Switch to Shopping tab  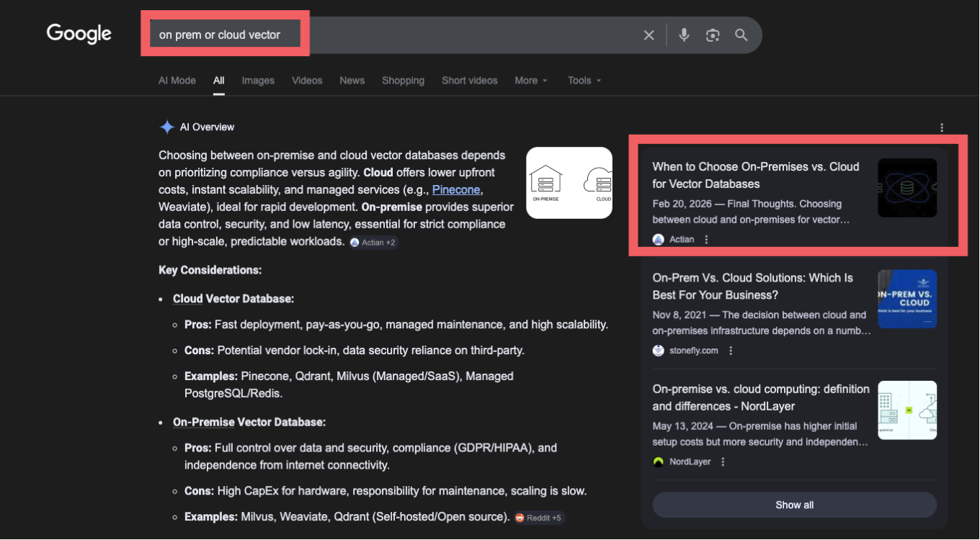pyautogui.click(x=403, y=81)
